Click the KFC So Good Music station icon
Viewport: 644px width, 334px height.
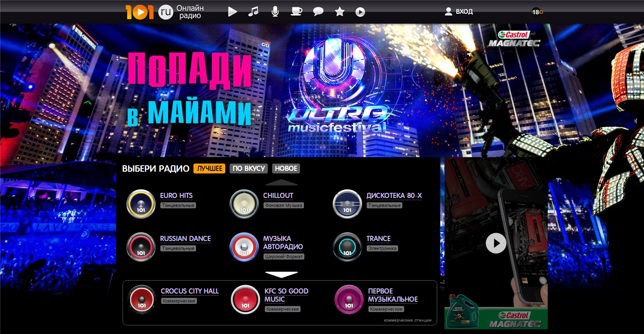tap(245, 300)
